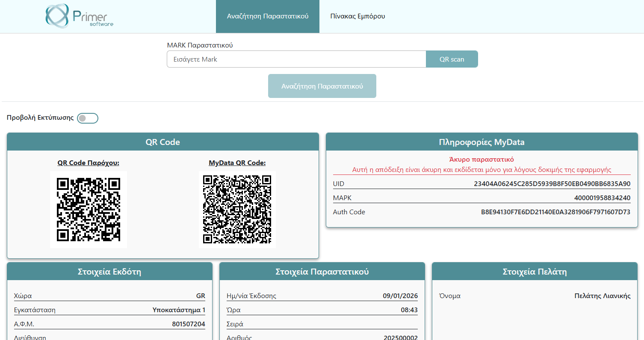
Task: Click the Άκυρο παραστατικό warning text
Action: point(482,160)
